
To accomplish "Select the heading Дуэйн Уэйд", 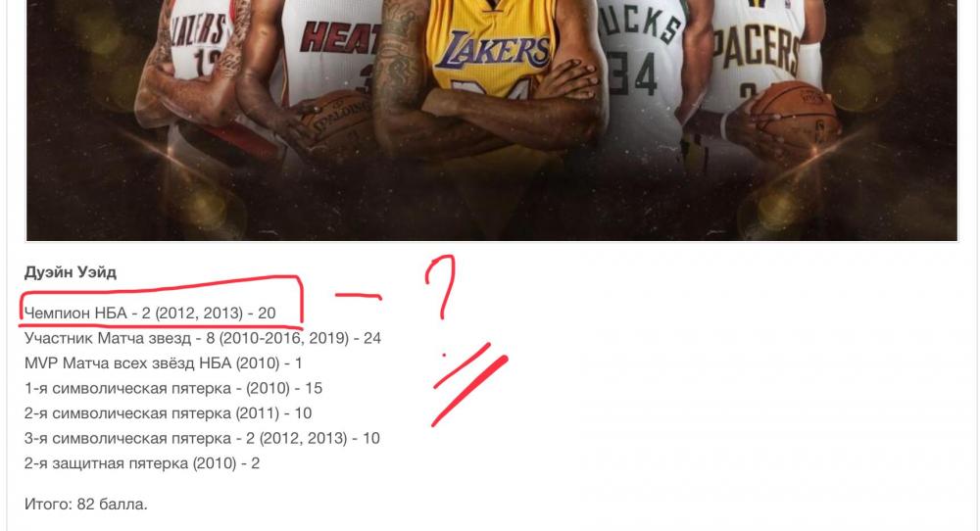I will point(71,272).
